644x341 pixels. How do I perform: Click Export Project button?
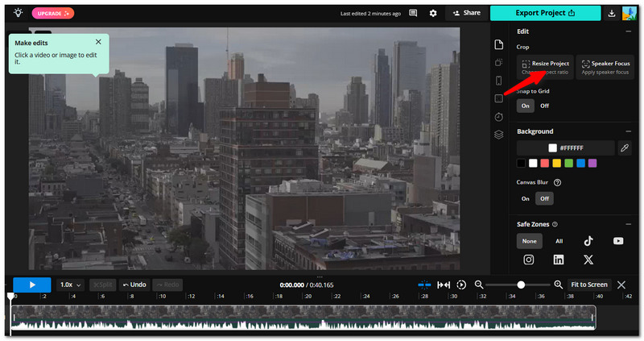545,13
